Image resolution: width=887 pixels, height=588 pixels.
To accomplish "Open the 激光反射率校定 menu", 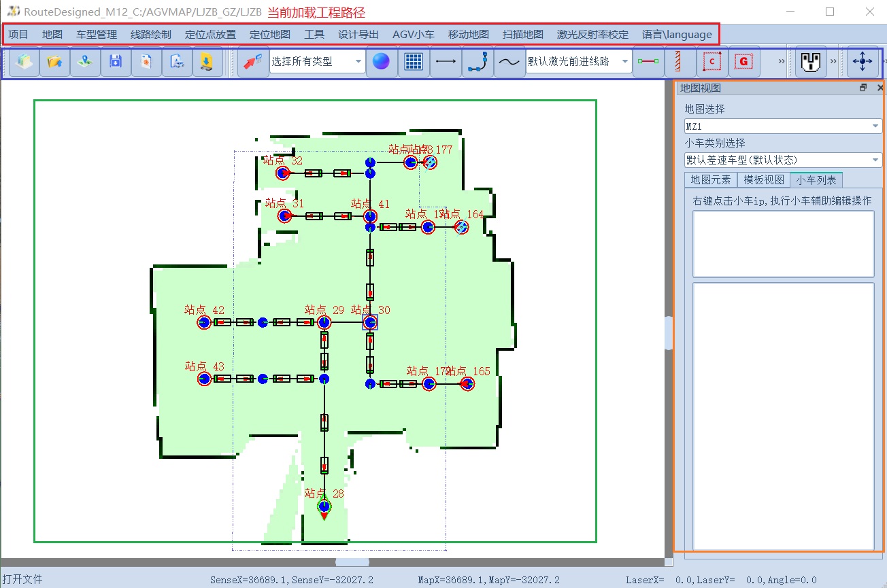I will tap(592, 34).
